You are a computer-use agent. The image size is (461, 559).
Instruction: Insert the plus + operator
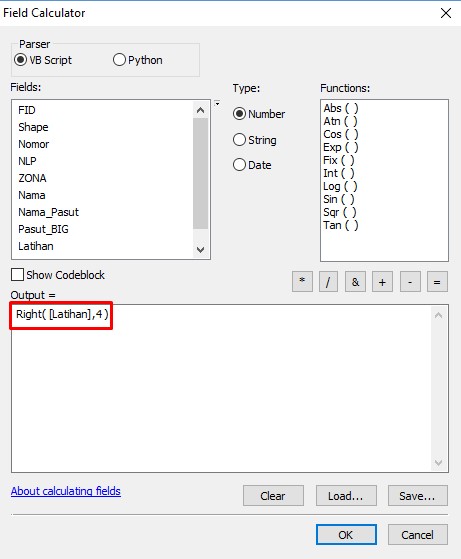click(x=382, y=282)
